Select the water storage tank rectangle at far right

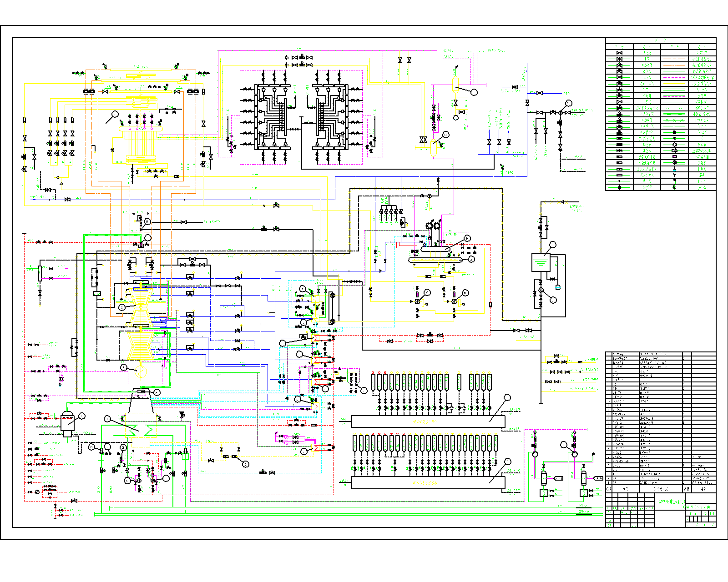pos(541,262)
